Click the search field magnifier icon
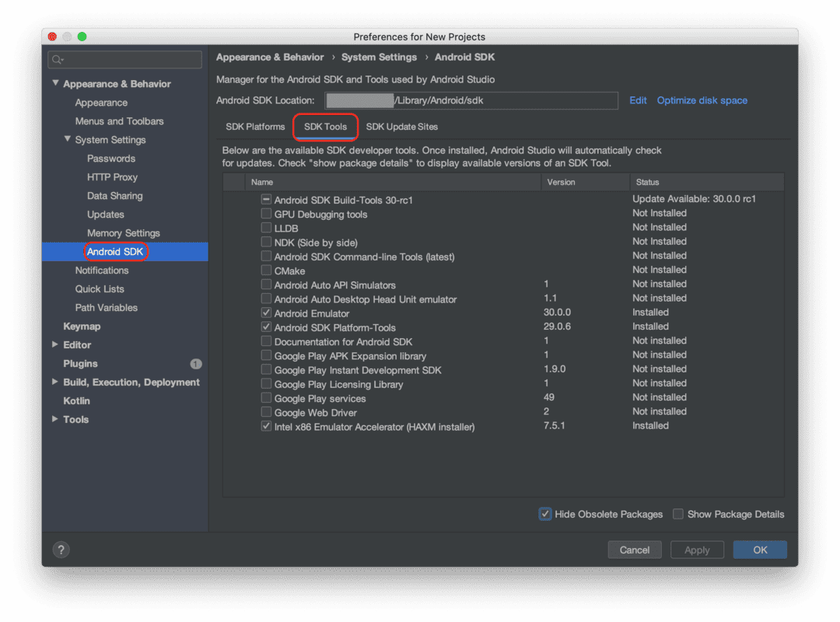Viewport: 840px width, 622px height. [56, 59]
